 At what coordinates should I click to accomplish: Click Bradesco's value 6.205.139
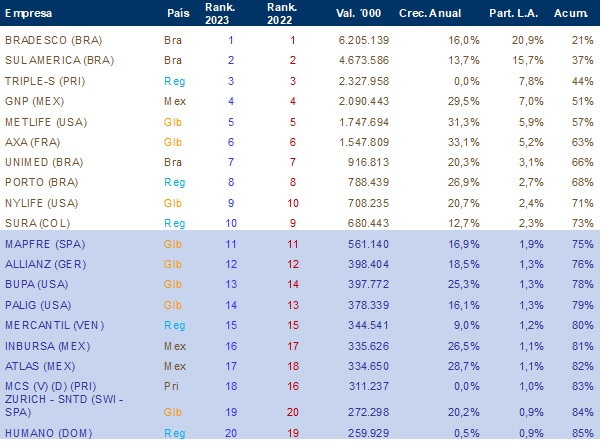pos(363,40)
